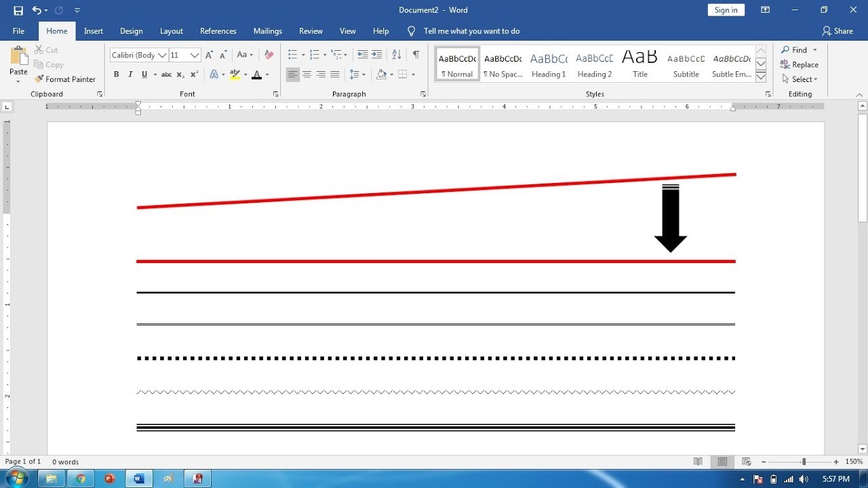The width and height of the screenshot is (868, 488).
Task: Switch to the Insert ribbon tab
Action: pyautogui.click(x=93, y=30)
